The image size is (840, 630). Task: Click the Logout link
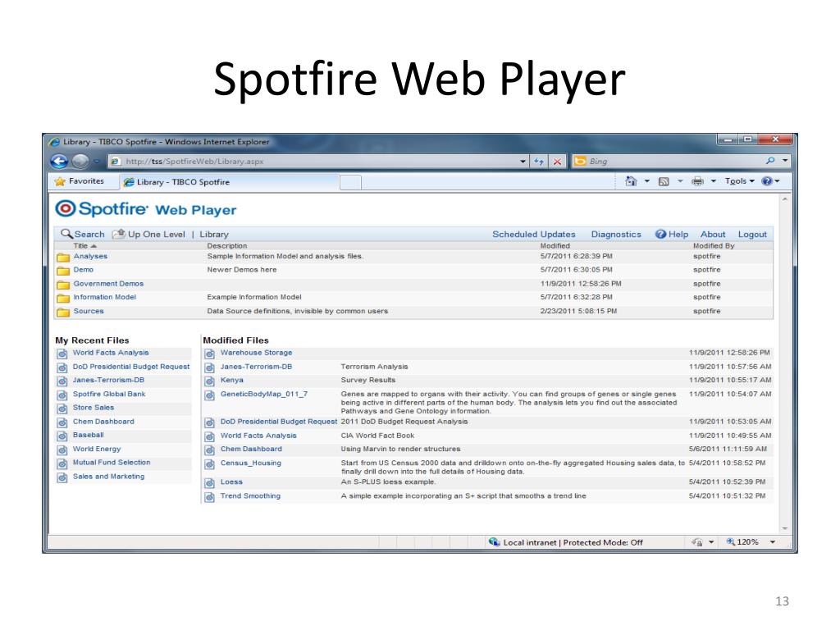point(752,234)
